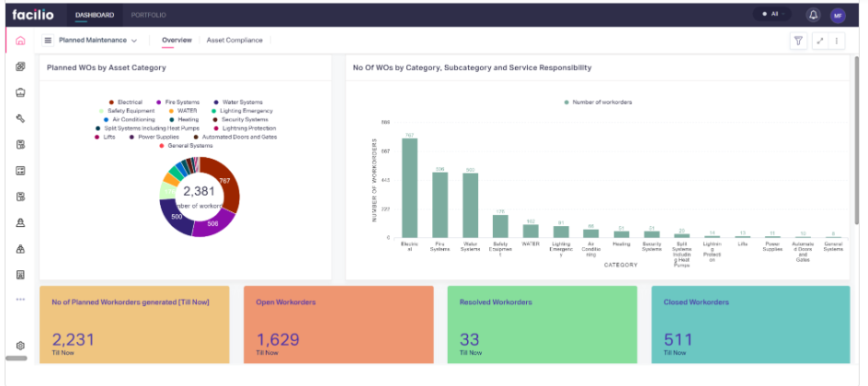Image resolution: width=868 pixels, height=386 pixels.
Task: Toggle the General Systems legend entry
Action: (186, 145)
